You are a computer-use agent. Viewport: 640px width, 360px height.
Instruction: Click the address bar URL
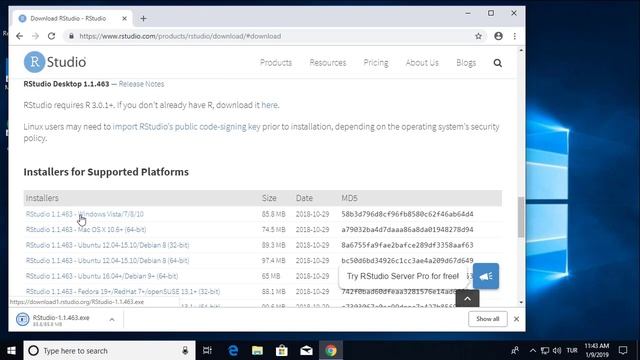click(x=180, y=36)
